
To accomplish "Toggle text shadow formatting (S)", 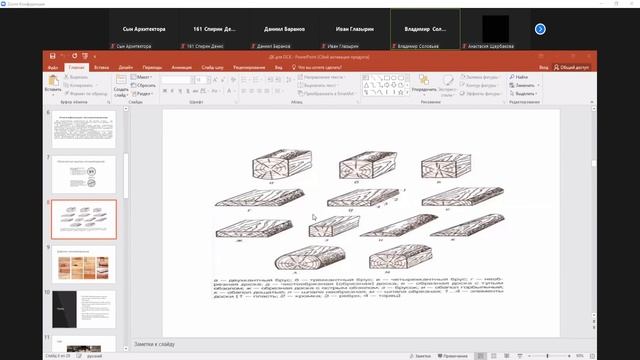I will 188,91.
